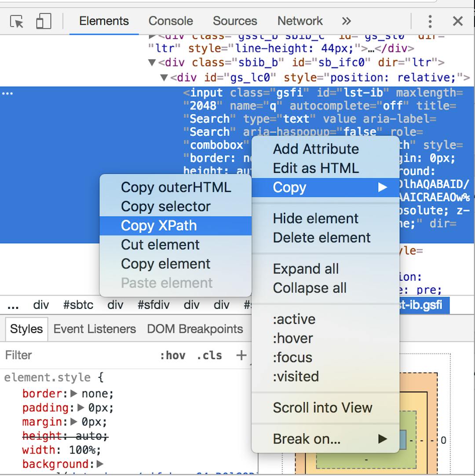This screenshot has height=476, width=475.
Task: Click the more panels chevron icon
Action: pyautogui.click(x=347, y=21)
